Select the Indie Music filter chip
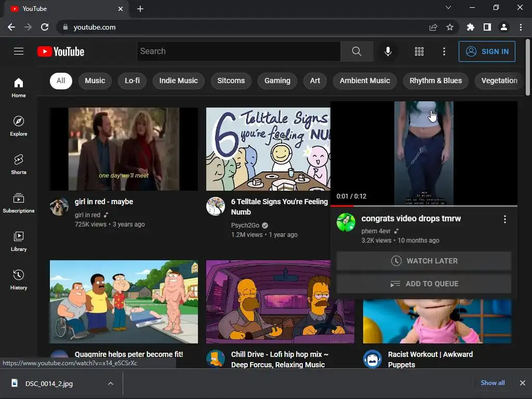This screenshot has height=399, width=532. pyautogui.click(x=179, y=81)
